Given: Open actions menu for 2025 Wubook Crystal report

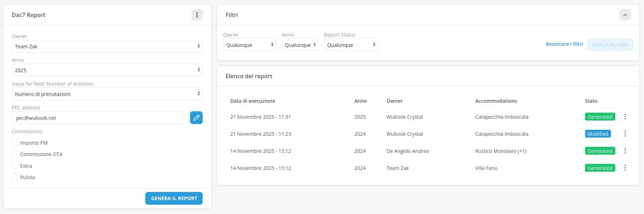Looking at the screenshot, I should point(625,117).
